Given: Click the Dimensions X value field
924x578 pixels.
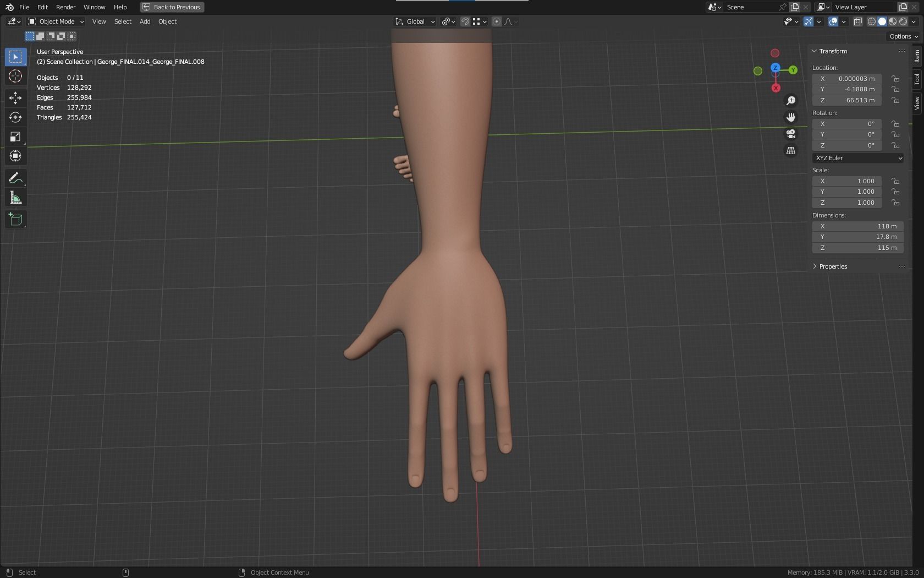Looking at the screenshot, I should coord(858,226).
